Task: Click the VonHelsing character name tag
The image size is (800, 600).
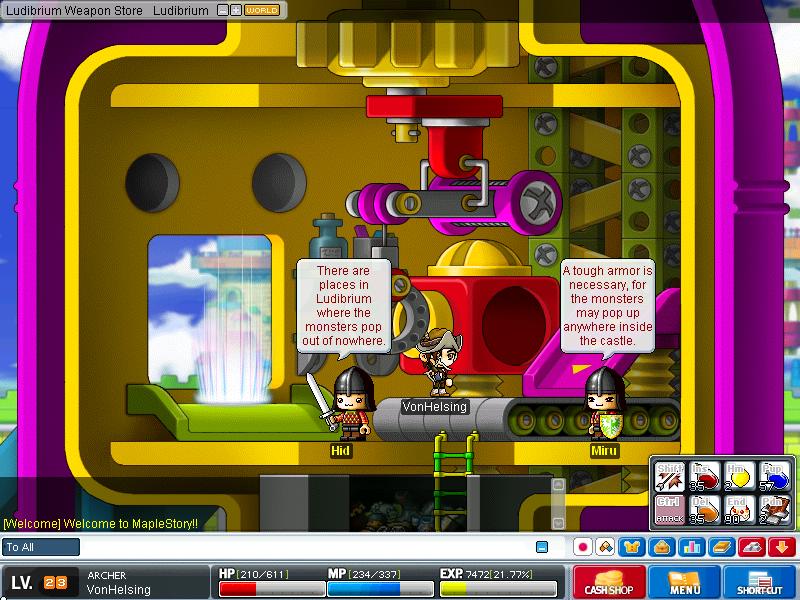Action: tap(435, 407)
